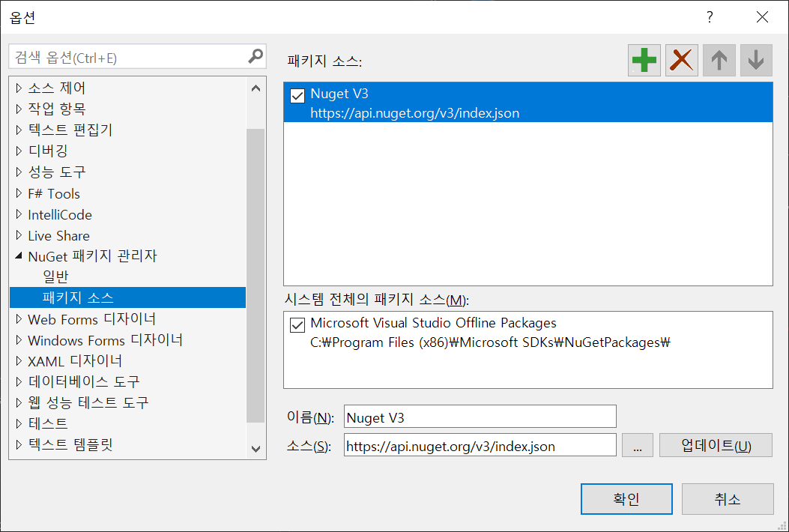Expand the 테스트 tree node arrow
This screenshot has height=532, width=789.
(19, 423)
